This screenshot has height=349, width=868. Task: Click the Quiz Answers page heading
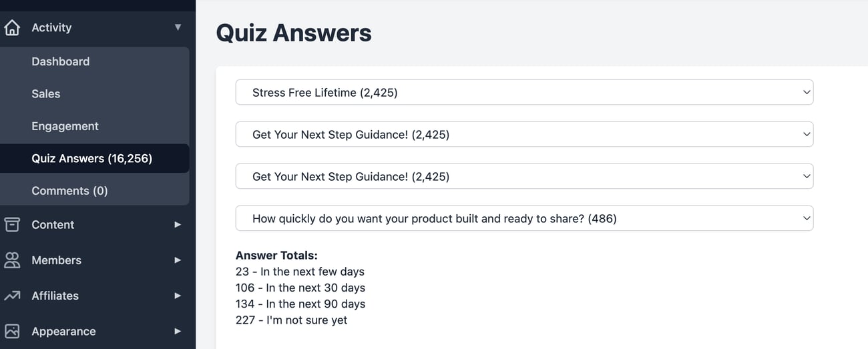pos(294,33)
